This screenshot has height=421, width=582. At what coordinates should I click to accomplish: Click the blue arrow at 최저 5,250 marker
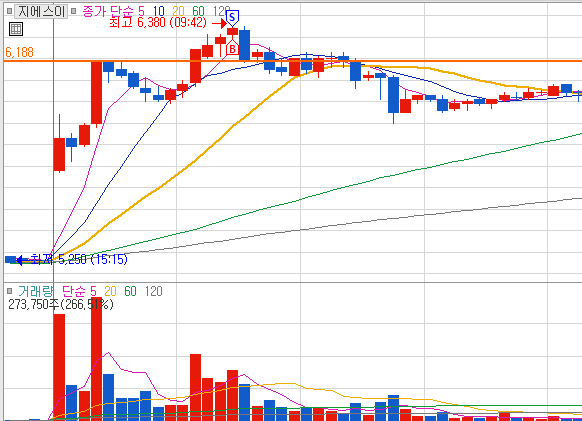point(19,260)
